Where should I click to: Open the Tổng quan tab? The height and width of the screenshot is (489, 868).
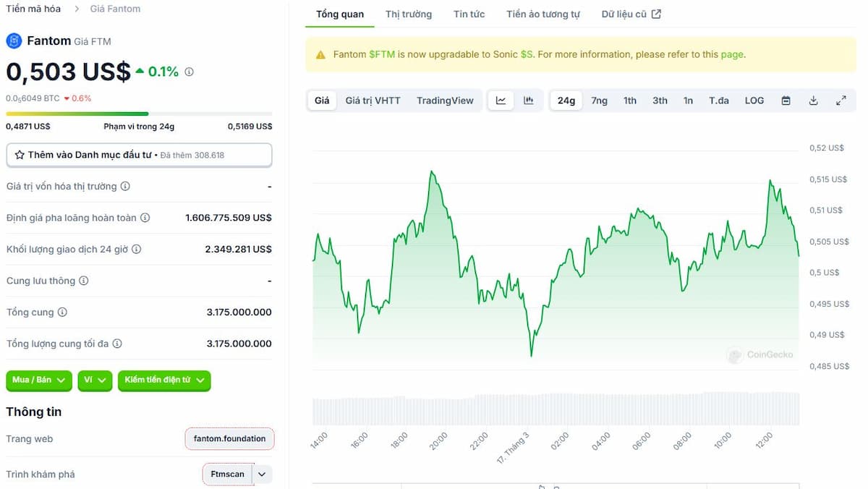point(340,14)
